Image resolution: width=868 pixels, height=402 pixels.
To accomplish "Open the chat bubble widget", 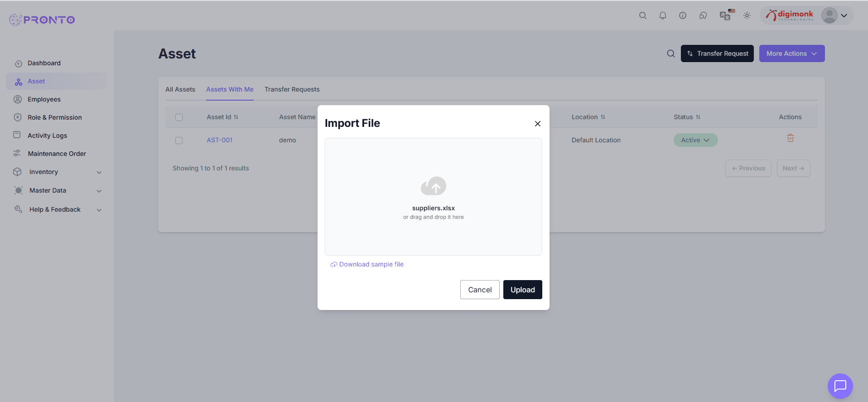I will click(840, 386).
